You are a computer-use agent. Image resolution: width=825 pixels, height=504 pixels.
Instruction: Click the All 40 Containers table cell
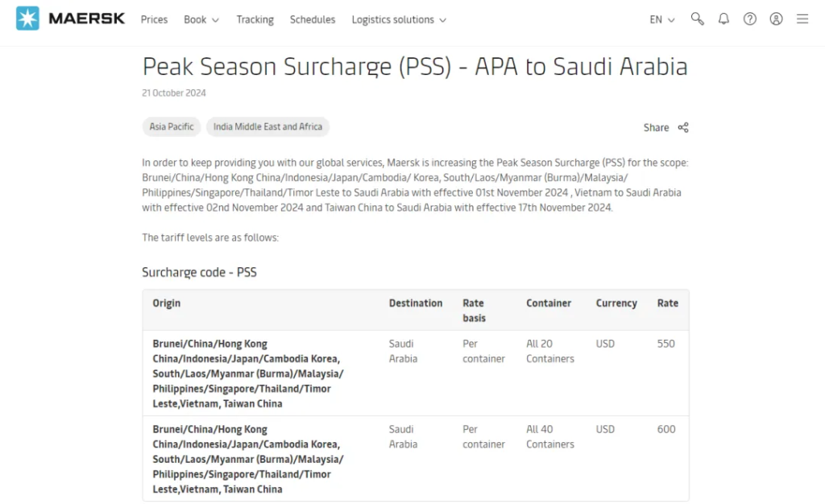tap(549, 436)
